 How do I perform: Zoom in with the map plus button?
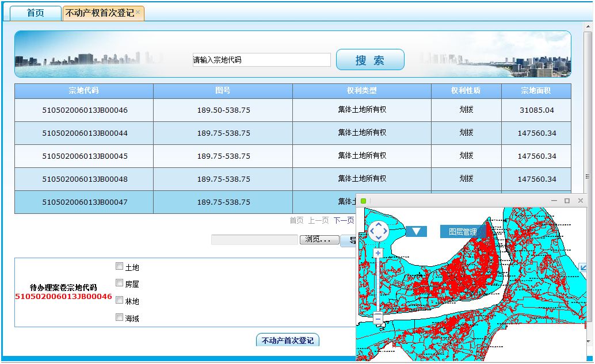[378, 253]
